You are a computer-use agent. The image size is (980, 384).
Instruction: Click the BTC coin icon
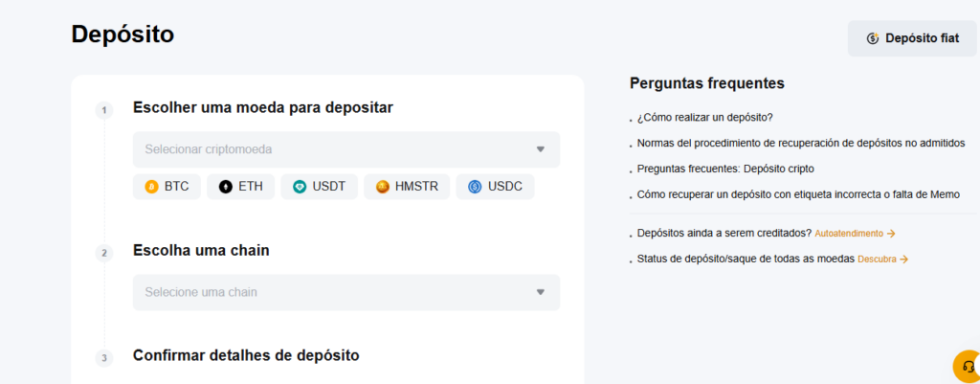(151, 187)
